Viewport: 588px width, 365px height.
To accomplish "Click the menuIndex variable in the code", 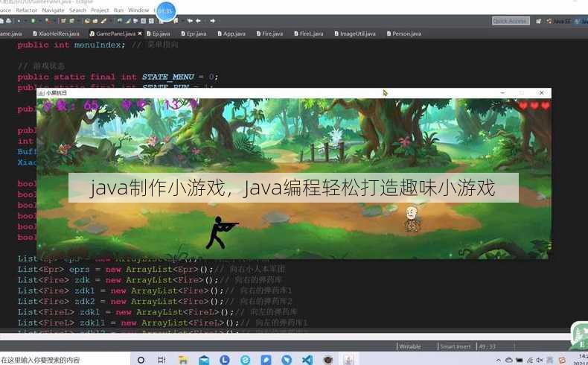I will click(99, 45).
